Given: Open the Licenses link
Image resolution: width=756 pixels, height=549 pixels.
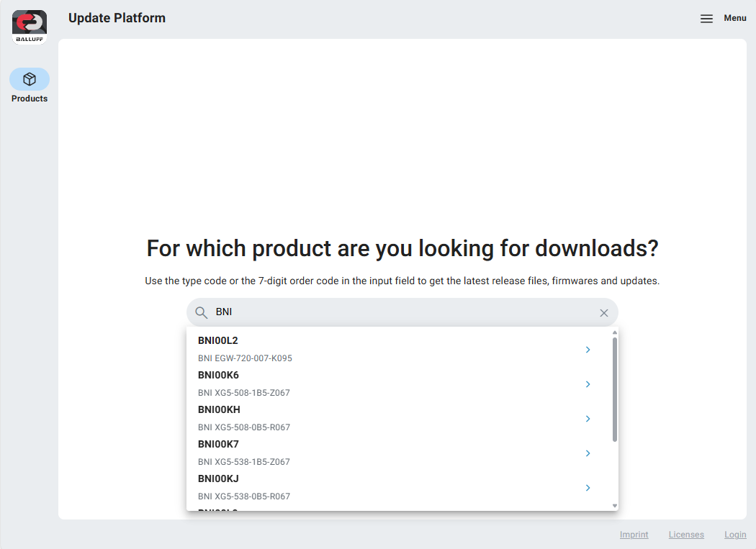Looking at the screenshot, I should (686, 535).
